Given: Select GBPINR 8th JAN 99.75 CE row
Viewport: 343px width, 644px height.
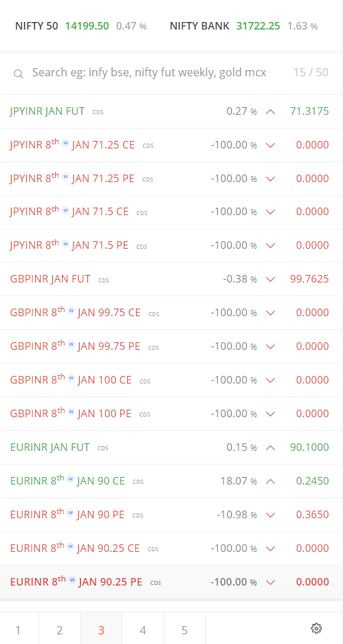Looking at the screenshot, I should pyautogui.click(x=171, y=313).
